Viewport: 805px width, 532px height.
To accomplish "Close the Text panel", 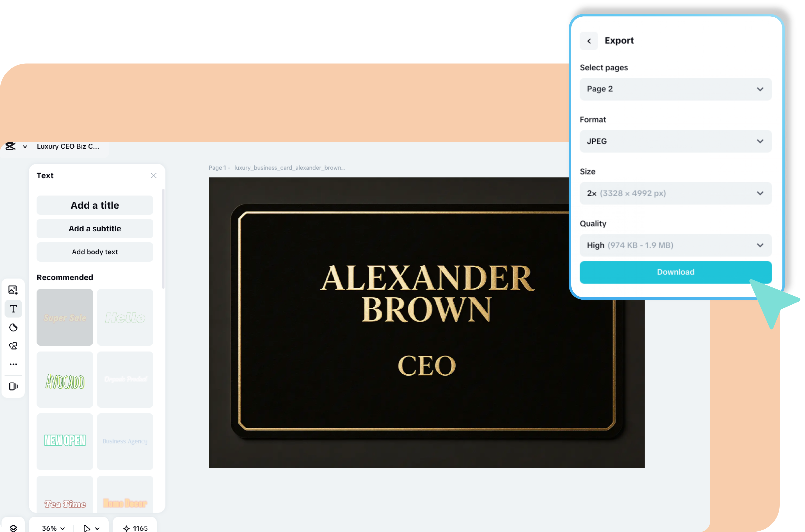I will 153,175.
